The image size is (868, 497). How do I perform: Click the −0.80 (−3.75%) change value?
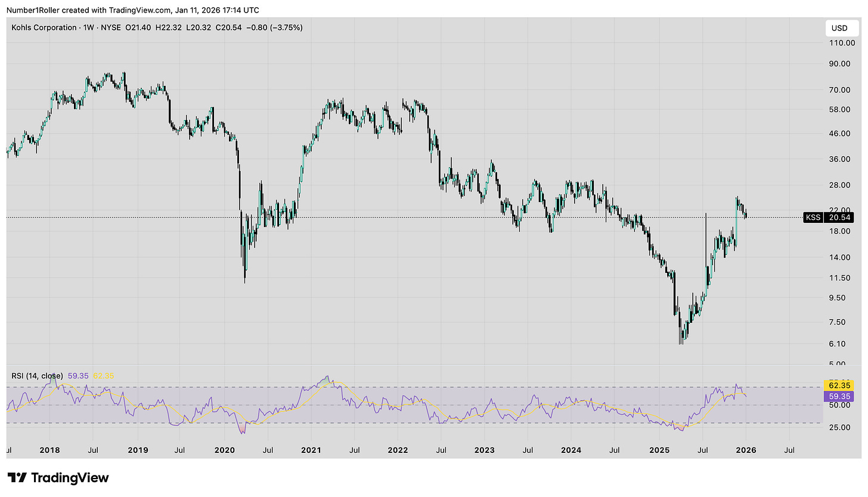click(x=274, y=27)
